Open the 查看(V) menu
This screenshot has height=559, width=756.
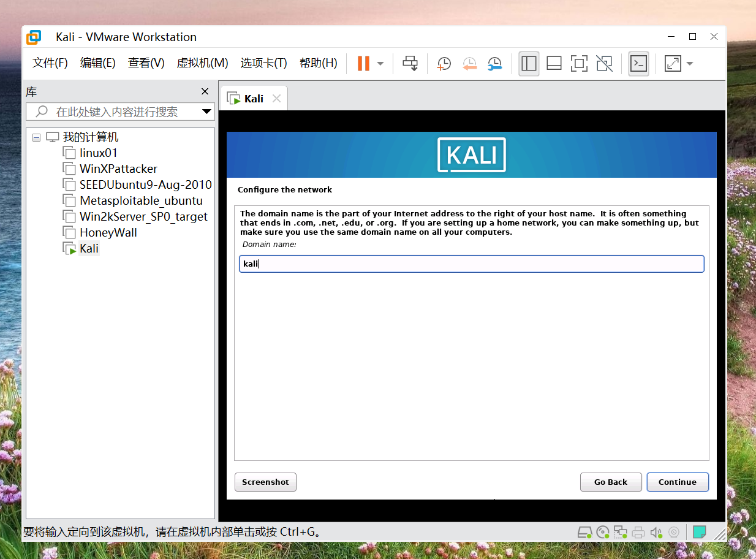146,63
